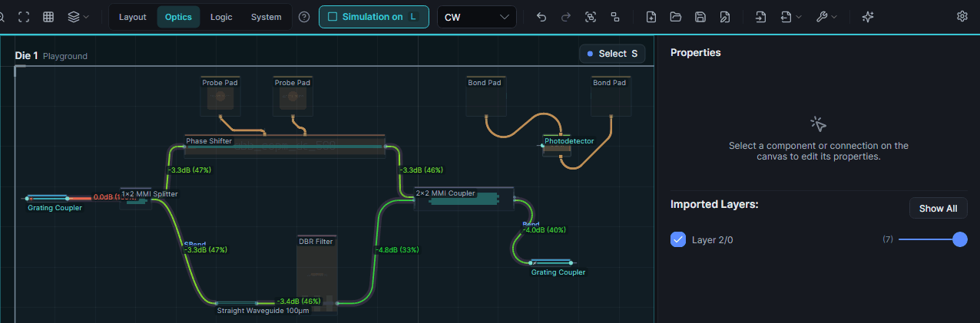Select the input Grating Coupler on left
This screenshot has height=323, width=980.
(x=48, y=199)
